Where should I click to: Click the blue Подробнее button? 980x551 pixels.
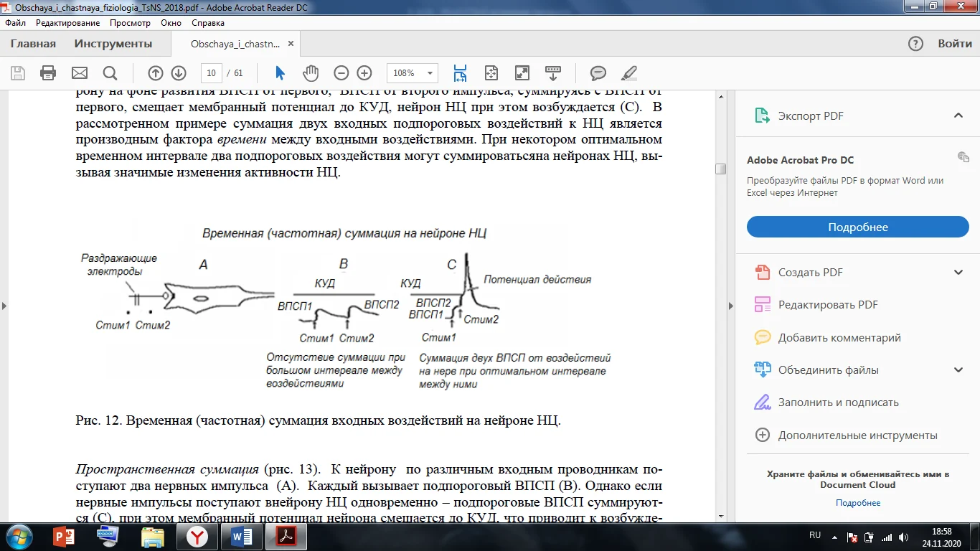(858, 227)
